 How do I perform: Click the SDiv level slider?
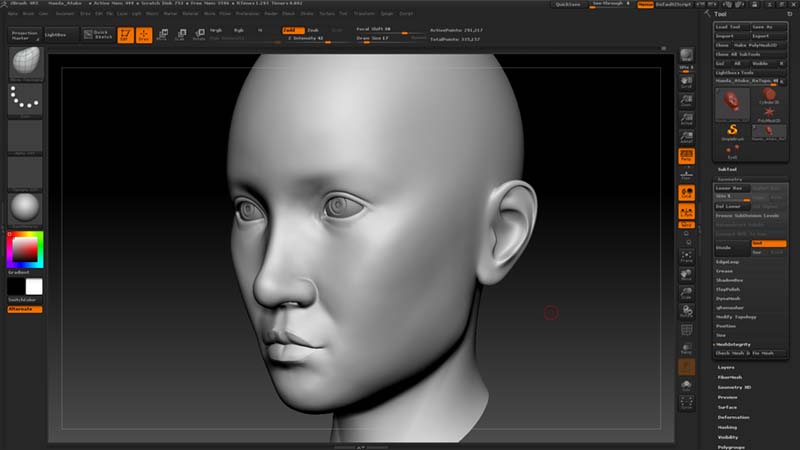pos(732,197)
